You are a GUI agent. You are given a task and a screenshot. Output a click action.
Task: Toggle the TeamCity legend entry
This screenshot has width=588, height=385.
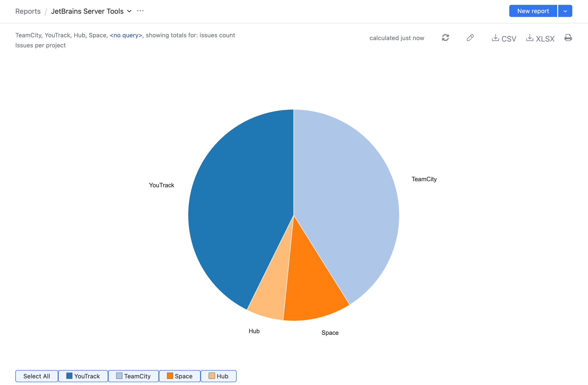134,376
